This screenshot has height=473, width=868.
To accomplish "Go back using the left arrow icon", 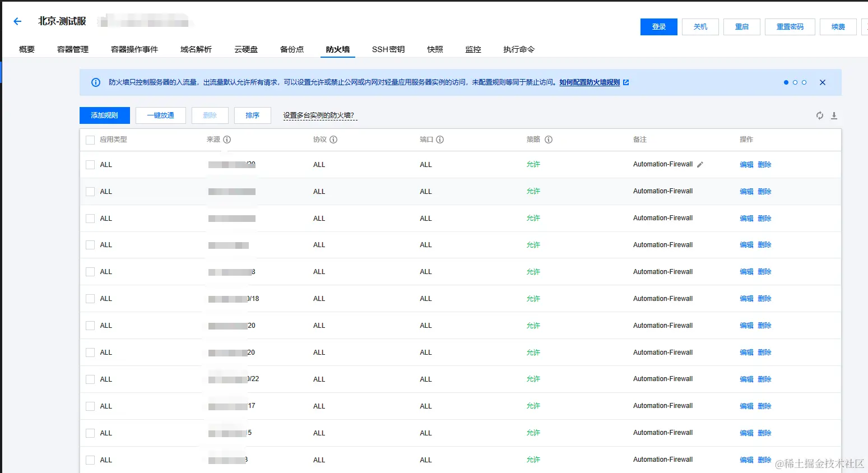I will [x=17, y=21].
